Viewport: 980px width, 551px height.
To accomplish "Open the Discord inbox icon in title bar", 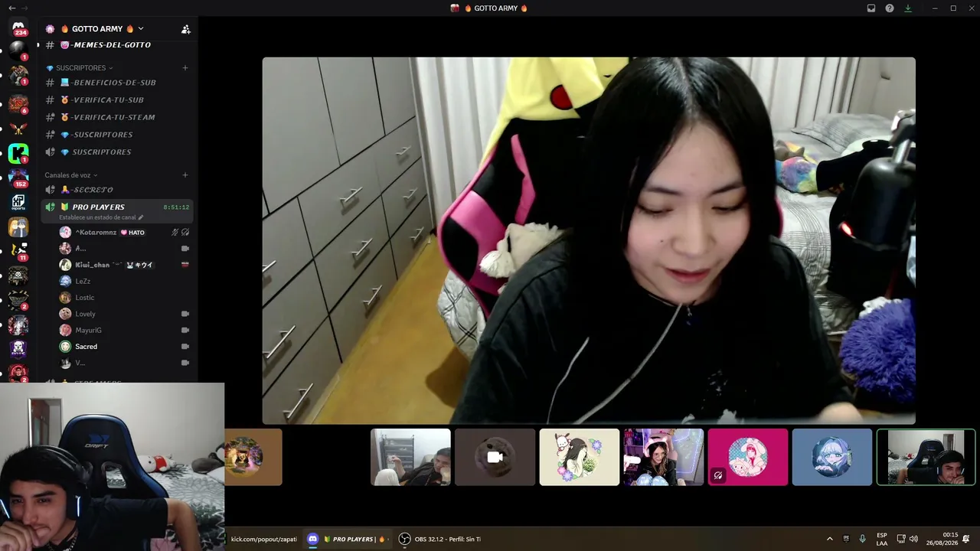I will 871,8.
